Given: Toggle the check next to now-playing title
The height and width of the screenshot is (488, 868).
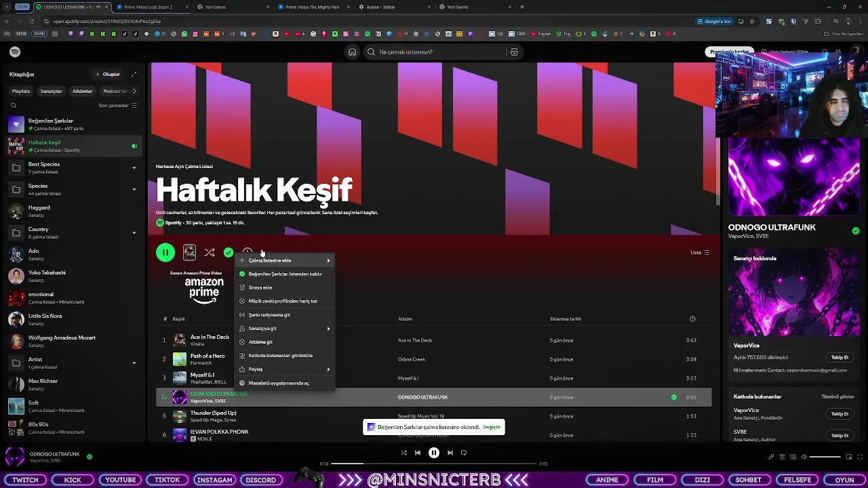Looking at the screenshot, I should point(856,231).
